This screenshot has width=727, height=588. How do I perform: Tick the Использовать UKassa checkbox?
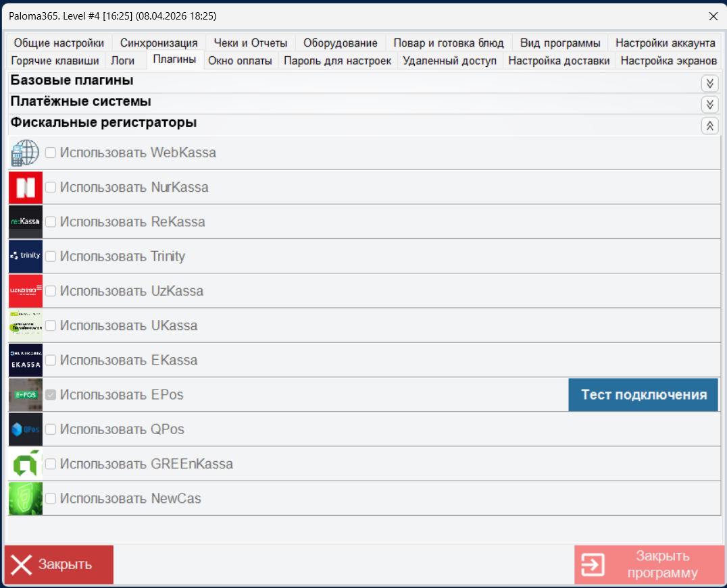coord(51,326)
